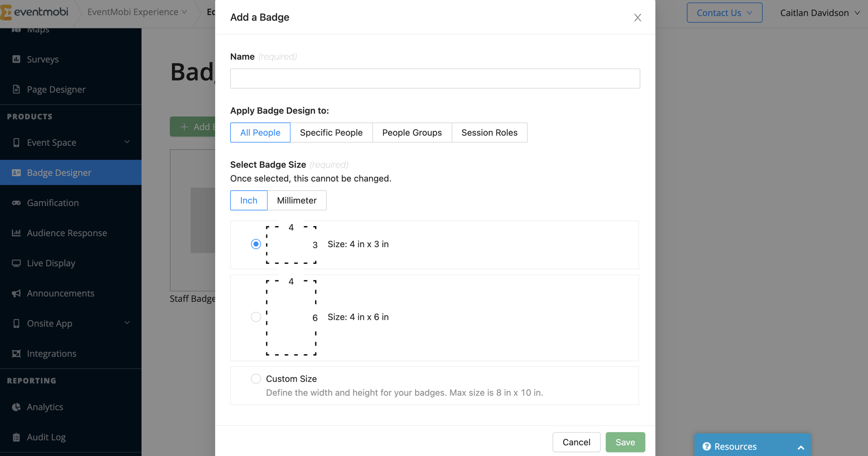Viewport: 868px width, 456px height.
Task: Save the new badge
Action: pos(625,442)
